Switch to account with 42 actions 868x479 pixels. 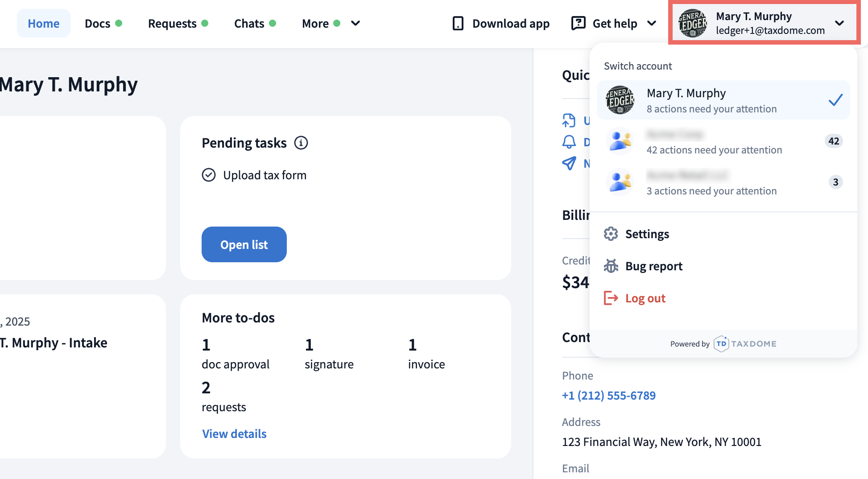(723, 141)
